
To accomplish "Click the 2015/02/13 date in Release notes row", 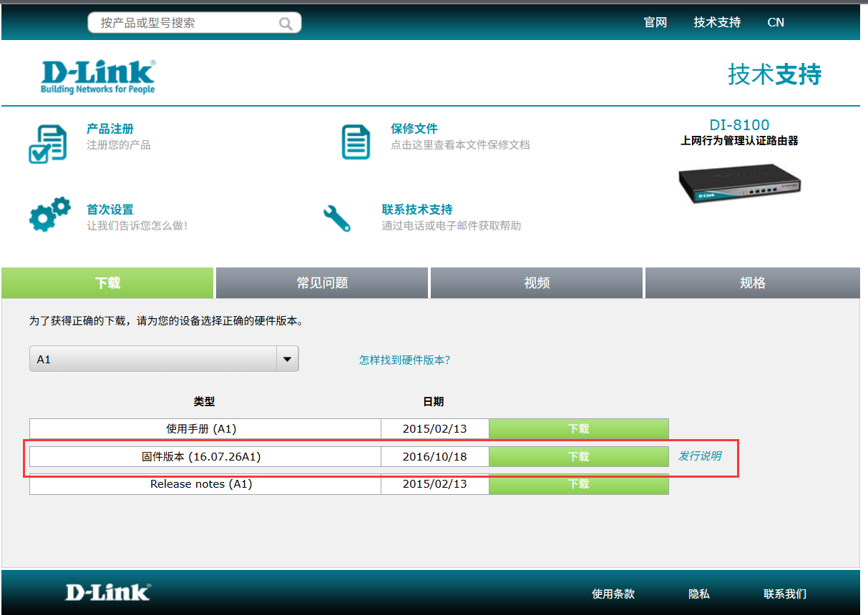I will [435, 484].
